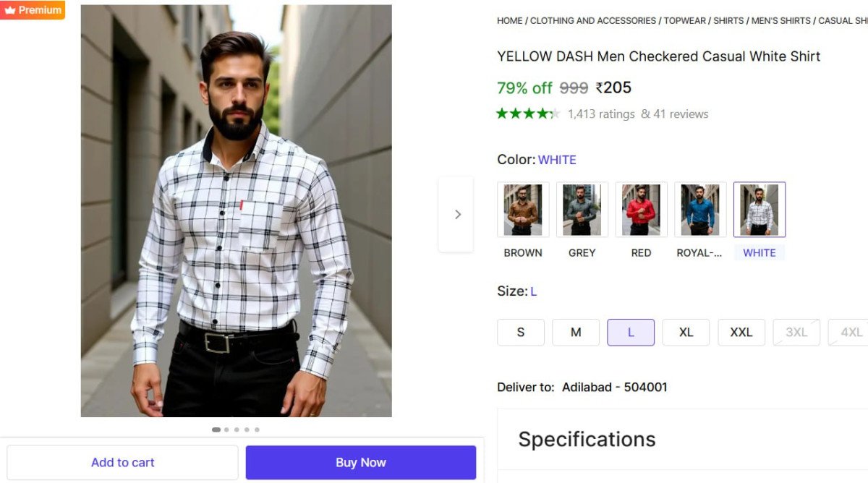Select the Royal Blue shirt thumbnail
This screenshot has width=868, height=483.
point(700,210)
